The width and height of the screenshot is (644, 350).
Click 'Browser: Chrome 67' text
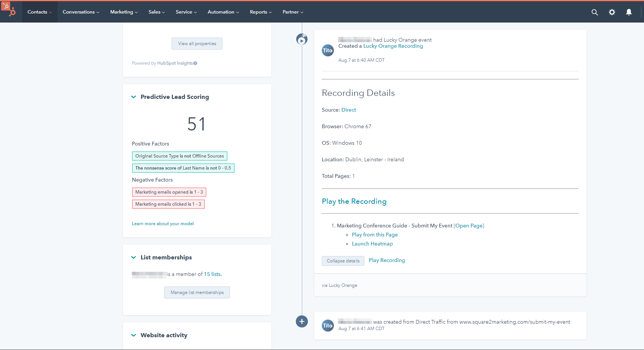[x=346, y=126]
